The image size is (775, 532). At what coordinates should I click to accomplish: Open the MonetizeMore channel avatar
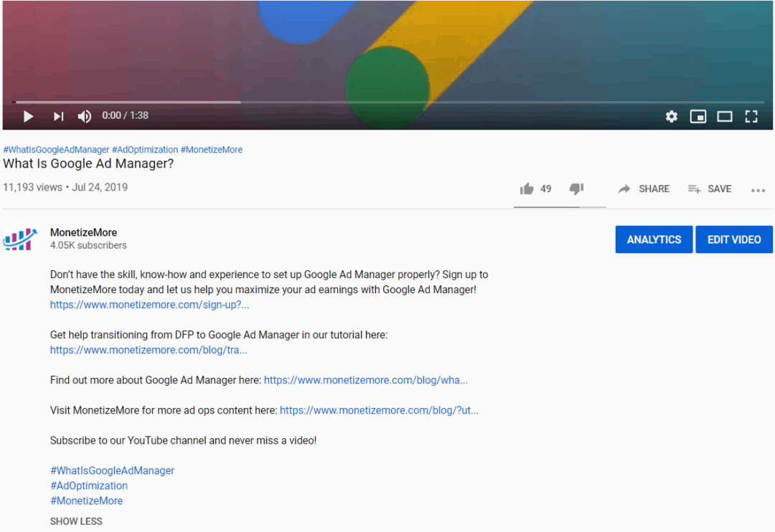[x=20, y=239]
